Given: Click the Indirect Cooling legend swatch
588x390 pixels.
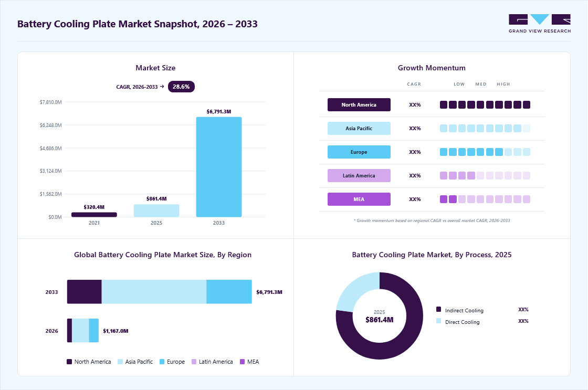Looking at the screenshot, I should [x=439, y=309].
